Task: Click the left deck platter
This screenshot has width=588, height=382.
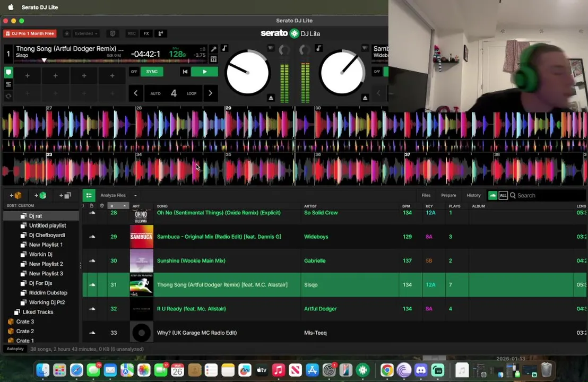Action: click(x=247, y=73)
